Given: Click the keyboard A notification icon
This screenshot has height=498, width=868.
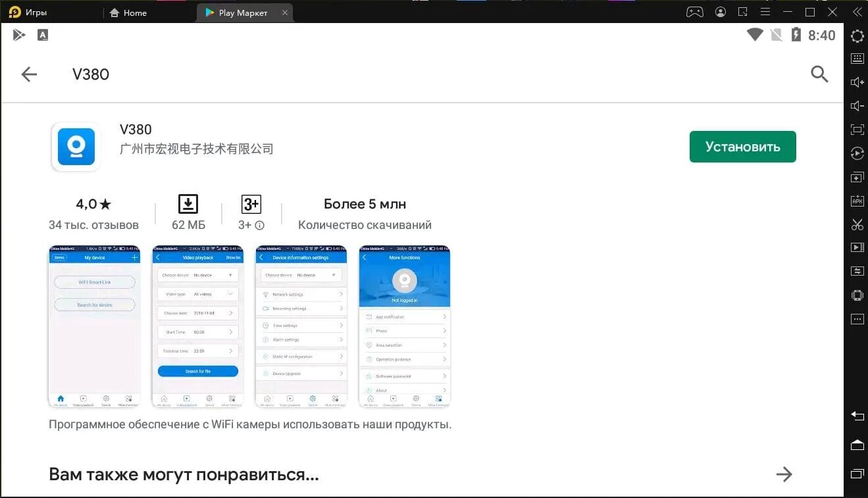Looking at the screenshot, I should pyautogui.click(x=43, y=35).
